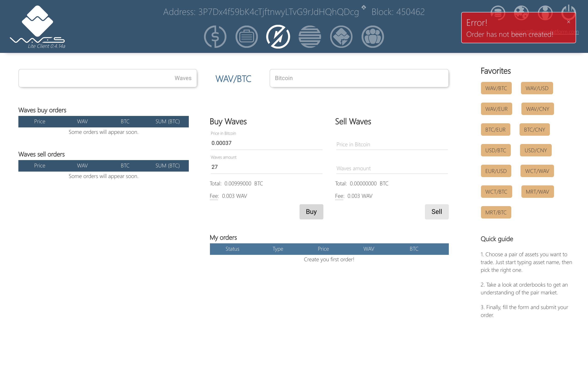
Task: Select the MRT/BTC favorite pair
Action: [496, 212]
